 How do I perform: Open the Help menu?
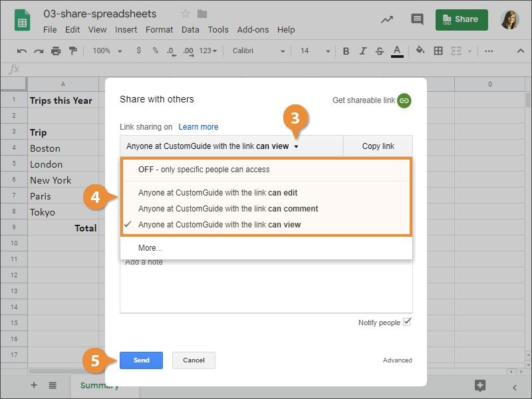point(286,29)
